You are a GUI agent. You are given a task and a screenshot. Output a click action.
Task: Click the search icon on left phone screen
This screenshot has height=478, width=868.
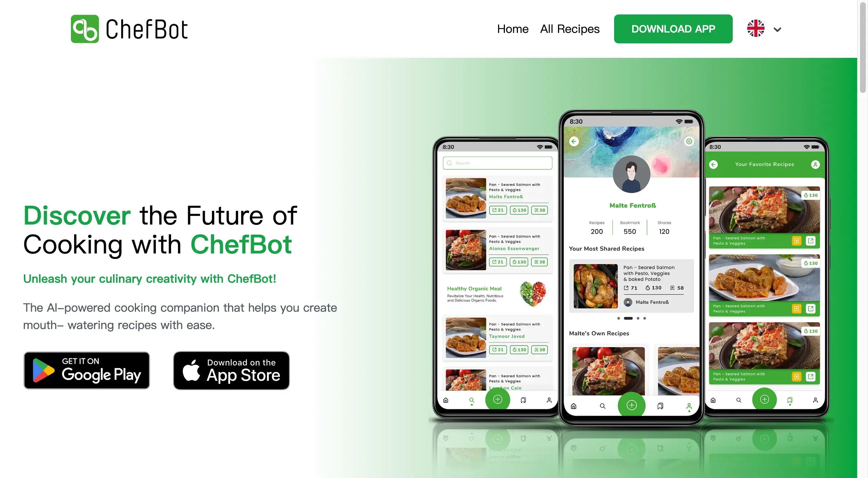point(471,400)
